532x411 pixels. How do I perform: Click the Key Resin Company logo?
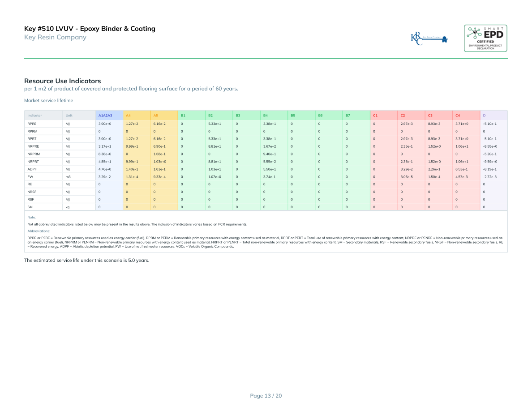(429, 39)
